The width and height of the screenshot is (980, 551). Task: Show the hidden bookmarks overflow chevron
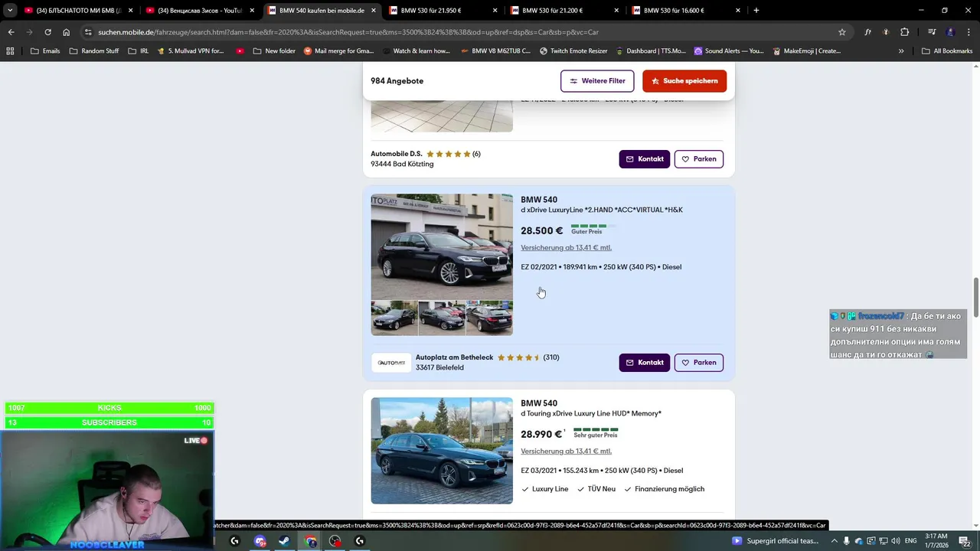pos(901,51)
